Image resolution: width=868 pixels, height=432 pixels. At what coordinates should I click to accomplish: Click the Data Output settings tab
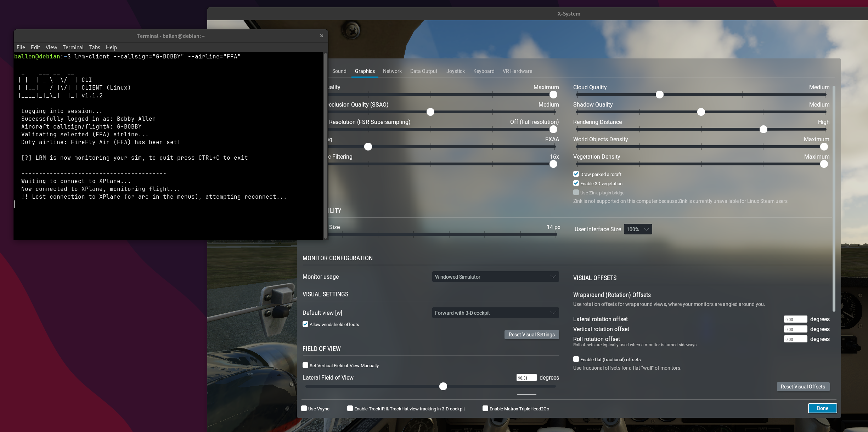point(423,71)
